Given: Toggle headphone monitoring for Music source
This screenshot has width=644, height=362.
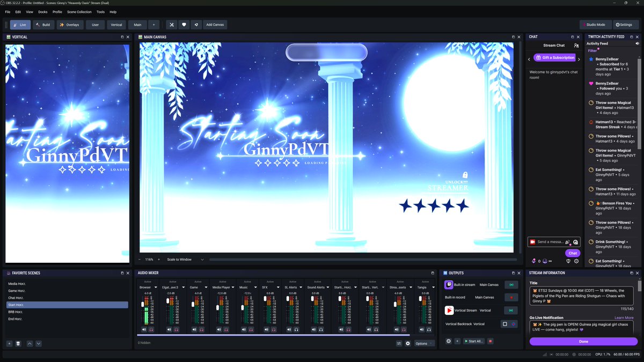Looking at the screenshot, I should [252, 330].
